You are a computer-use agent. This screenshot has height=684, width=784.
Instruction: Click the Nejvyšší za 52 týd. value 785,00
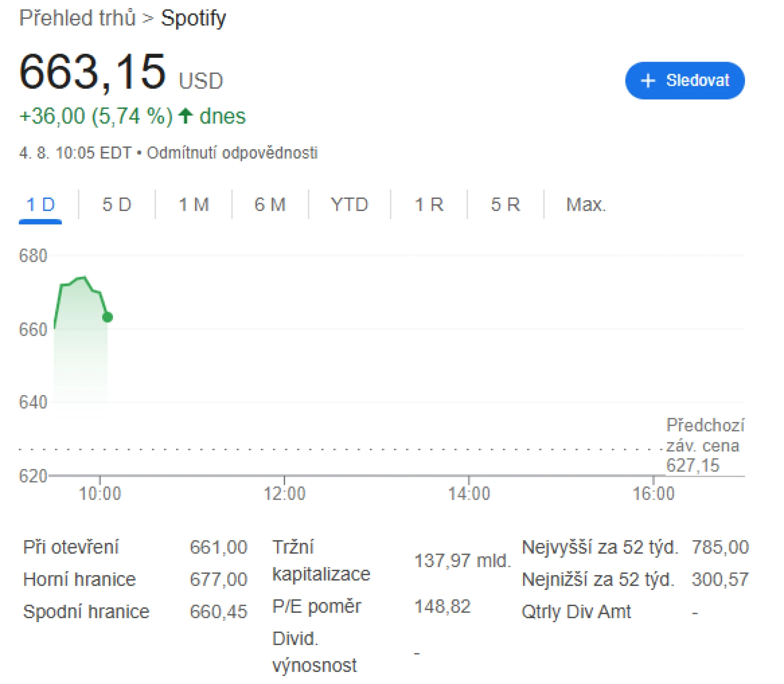(x=720, y=547)
